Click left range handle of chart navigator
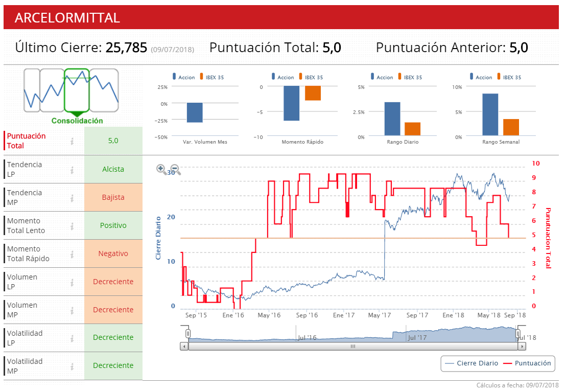The width and height of the screenshot is (565, 392). tap(187, 334)
